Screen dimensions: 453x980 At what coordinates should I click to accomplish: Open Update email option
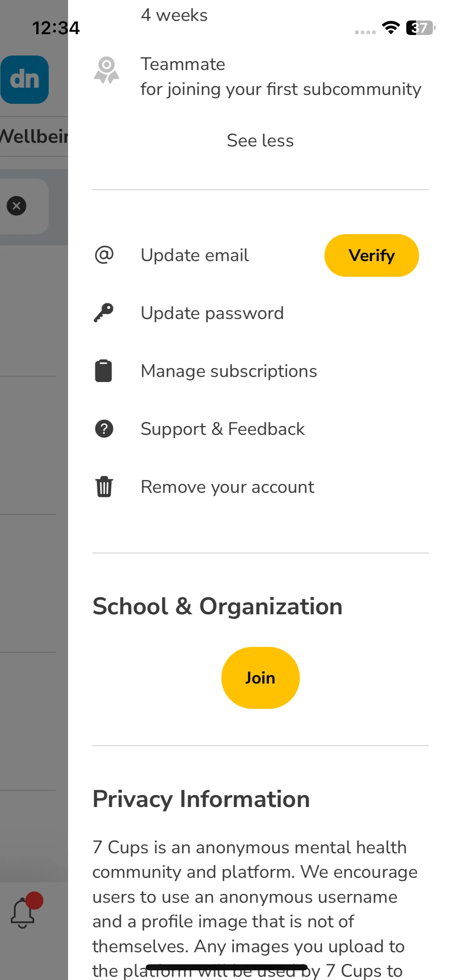point(194,255)
